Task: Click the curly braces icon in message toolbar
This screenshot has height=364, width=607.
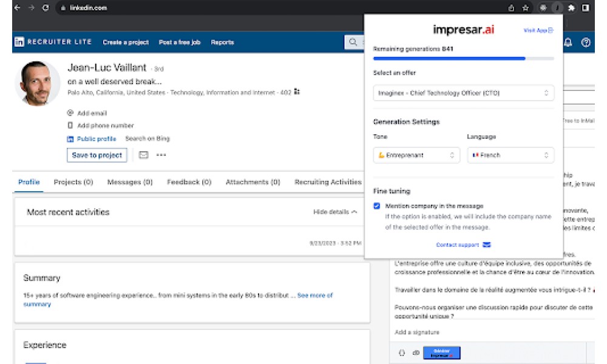Action: (402, 353)
